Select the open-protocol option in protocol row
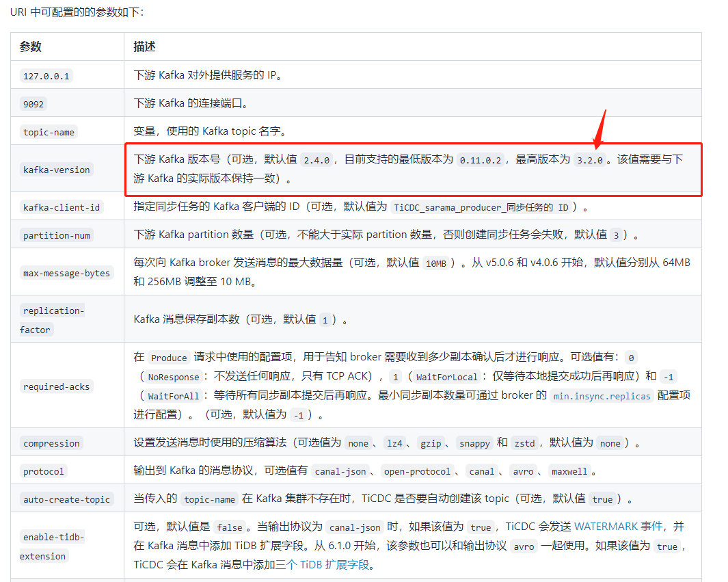Screen dimensions: 728x582 417,471
